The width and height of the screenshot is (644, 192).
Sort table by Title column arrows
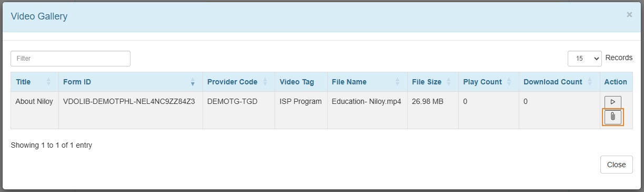[49, 82]
